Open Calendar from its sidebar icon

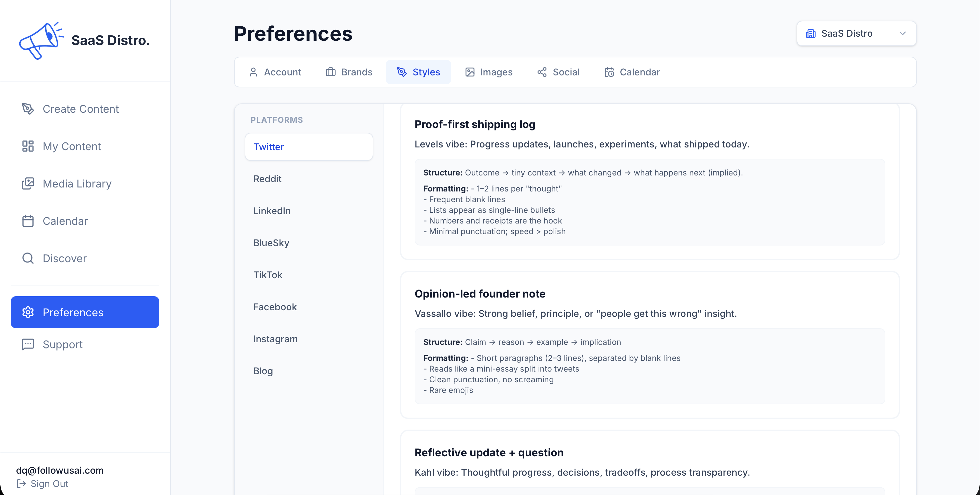tap(28, 220)
